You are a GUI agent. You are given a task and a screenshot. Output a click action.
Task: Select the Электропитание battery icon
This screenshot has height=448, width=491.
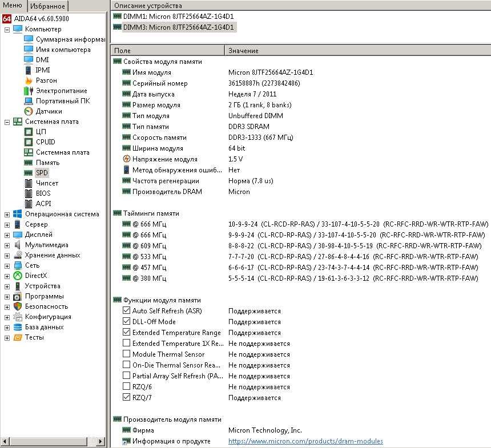click(29, 91)
